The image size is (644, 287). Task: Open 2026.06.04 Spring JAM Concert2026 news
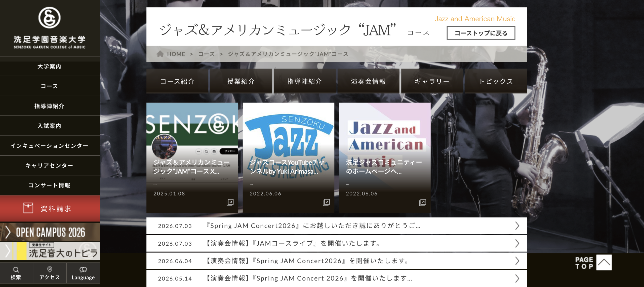(x=337, y=261)
